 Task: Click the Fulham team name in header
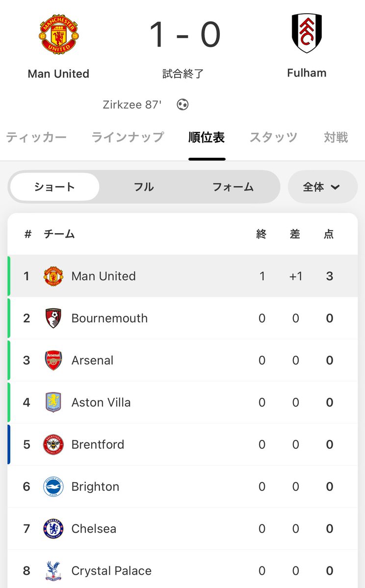click(307, 73)
